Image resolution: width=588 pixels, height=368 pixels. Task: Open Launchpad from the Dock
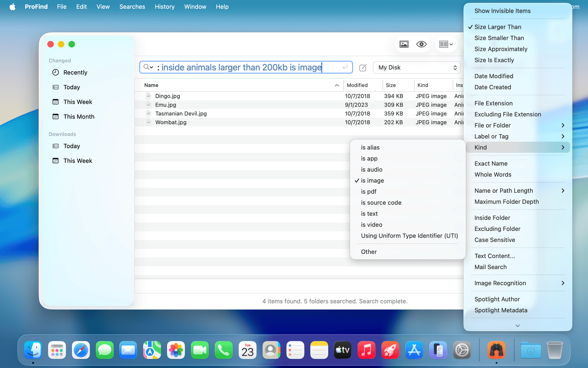57,350
